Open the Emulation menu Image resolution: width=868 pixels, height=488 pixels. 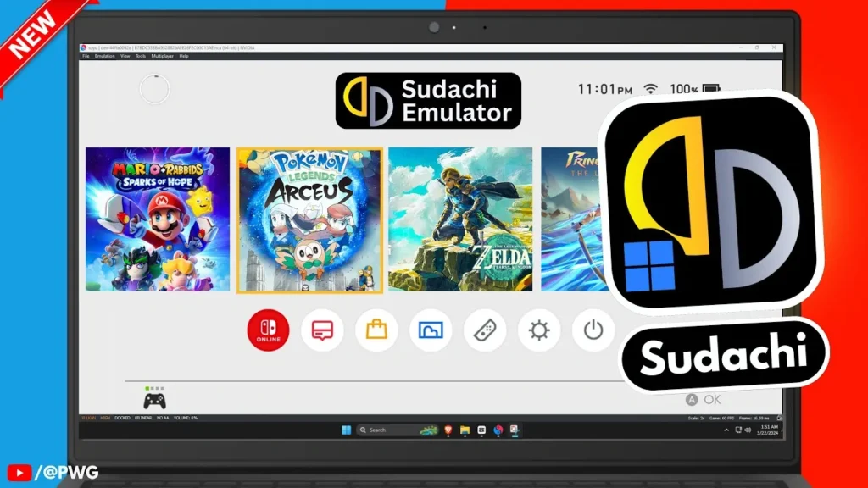click(x=103, y=58)
